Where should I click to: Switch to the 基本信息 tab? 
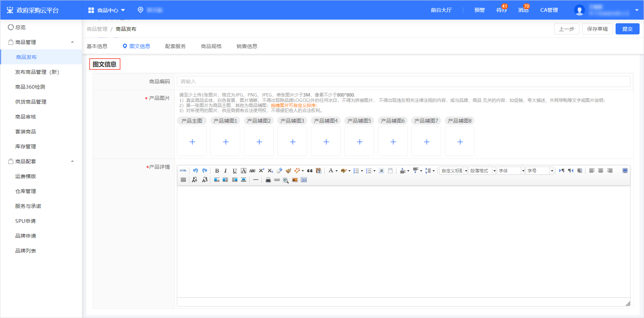[97, 46]
